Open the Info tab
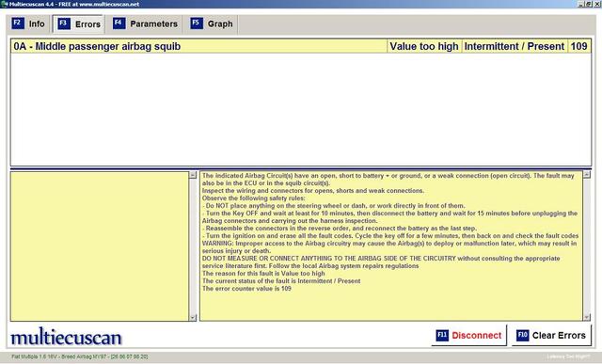Viewport: 602px width, 364px height. click(29, 24)
